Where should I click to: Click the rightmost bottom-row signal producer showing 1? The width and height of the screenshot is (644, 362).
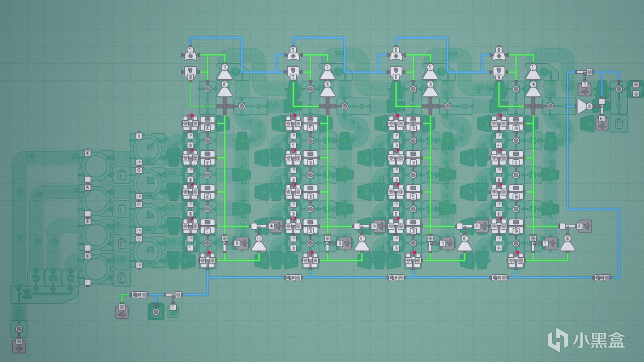pos(550,243)
